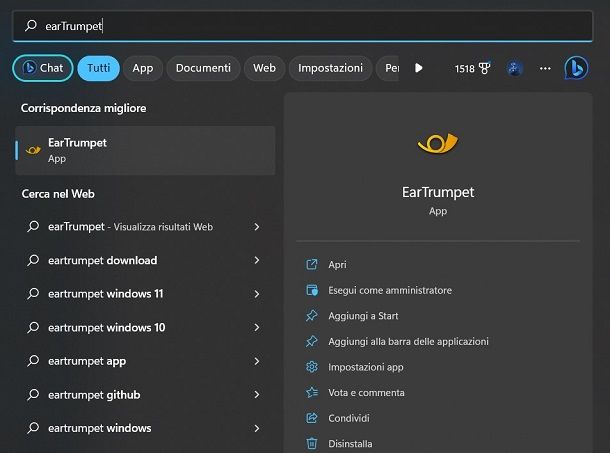Expand chevron for last eartrumpet windows row

tap(257, 428)
